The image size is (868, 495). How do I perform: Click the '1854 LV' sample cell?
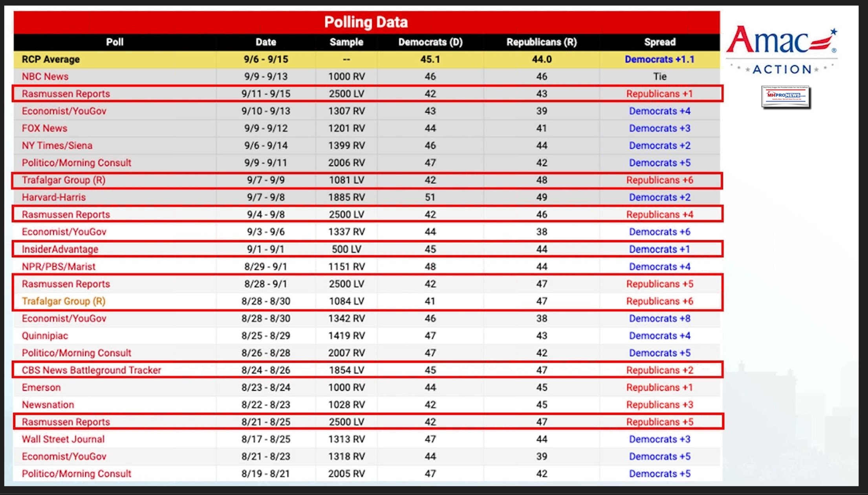click(x=346, y=370)
